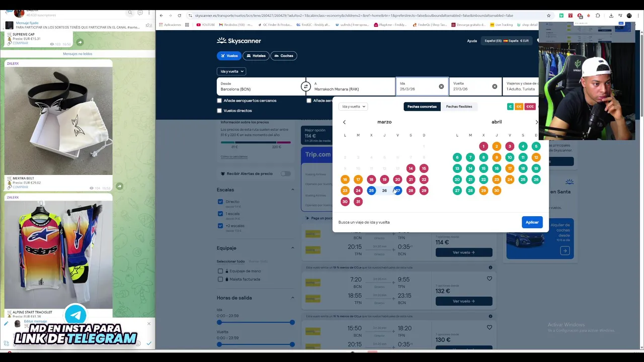644x362 pixels.
Task: Open calendar 'Ida y vuelta' dropdown
Action: (x=353, y=107)
